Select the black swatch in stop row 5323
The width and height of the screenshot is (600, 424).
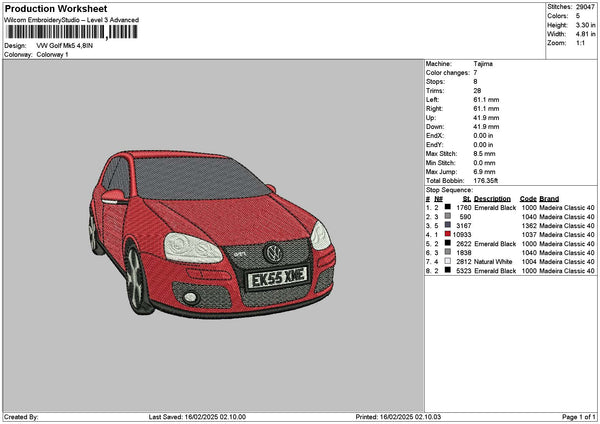point(448,270)
